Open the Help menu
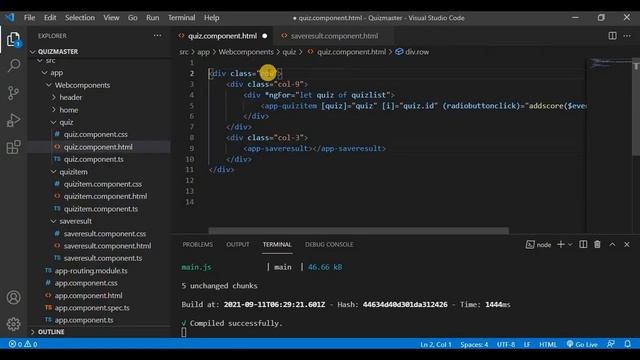 point(211,18)
